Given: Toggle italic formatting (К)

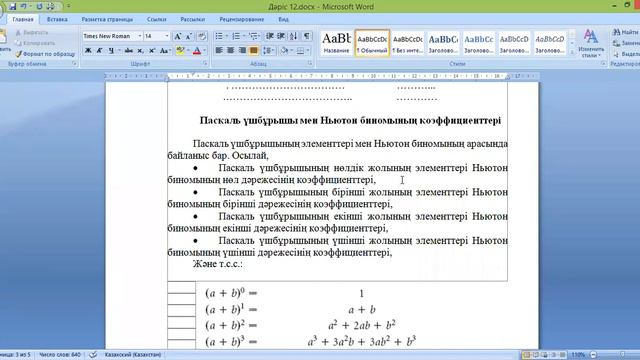Looking at the screenshot, I should pos(99,51).
